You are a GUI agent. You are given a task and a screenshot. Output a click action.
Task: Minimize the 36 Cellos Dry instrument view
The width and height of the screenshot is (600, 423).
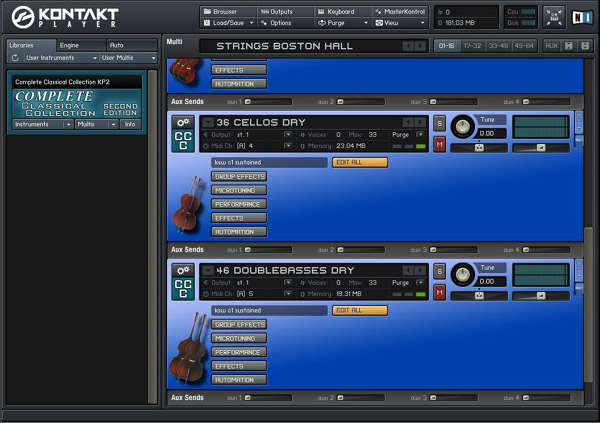point(579,127)
